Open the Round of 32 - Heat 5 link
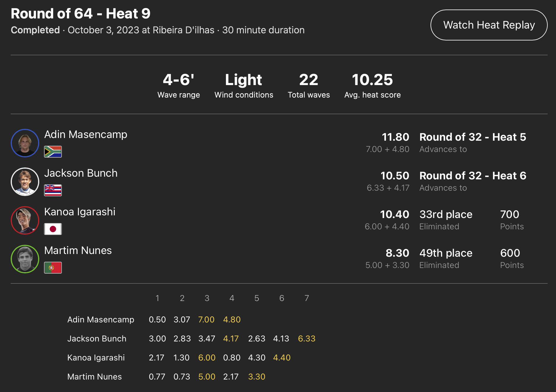Screen dimensions: 556x392 click(473, 137)
